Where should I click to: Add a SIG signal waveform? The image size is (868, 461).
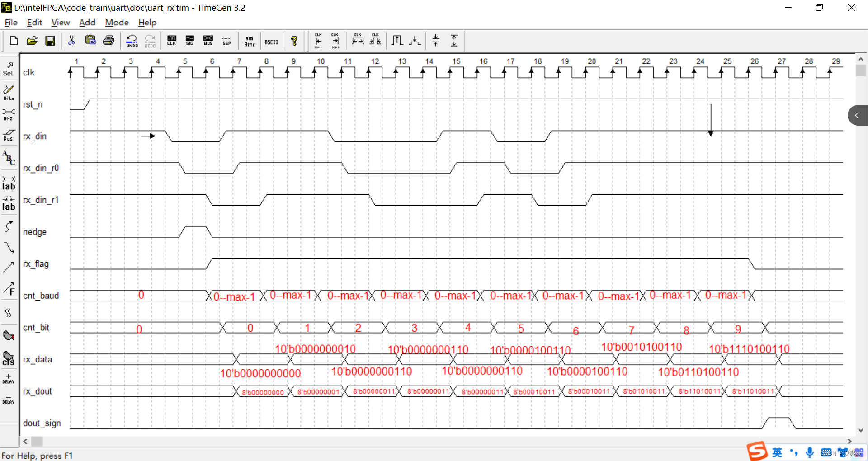[x=190, y=41]
